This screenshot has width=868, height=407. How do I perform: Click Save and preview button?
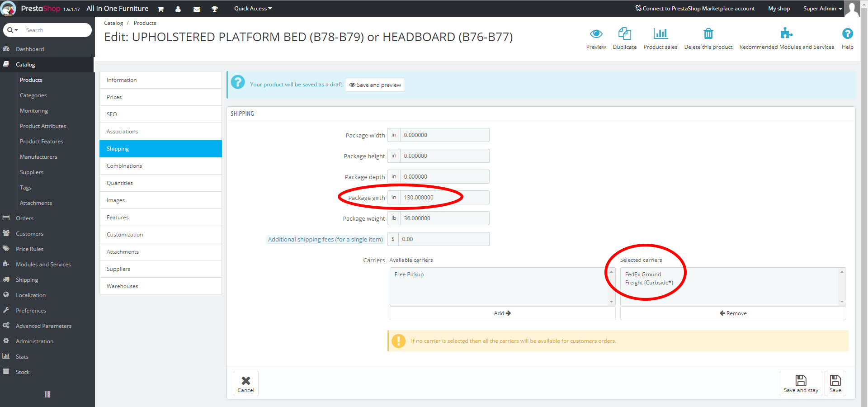[375, 85]
